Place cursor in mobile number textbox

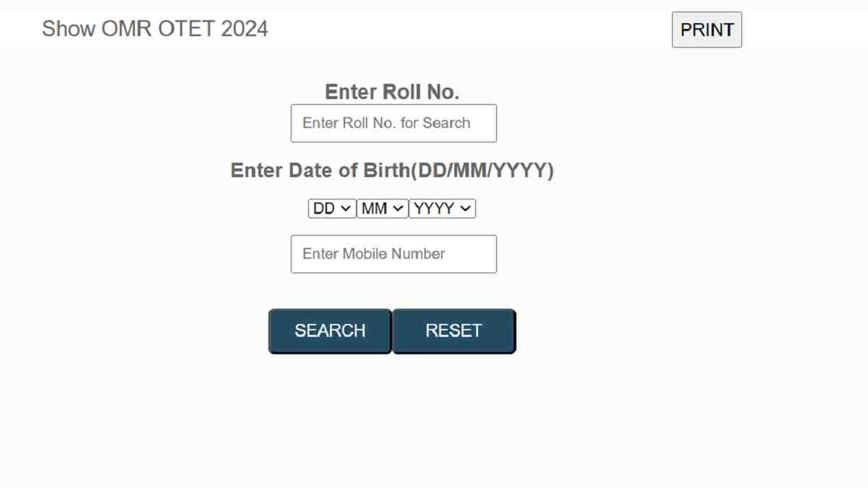point(393,254)
